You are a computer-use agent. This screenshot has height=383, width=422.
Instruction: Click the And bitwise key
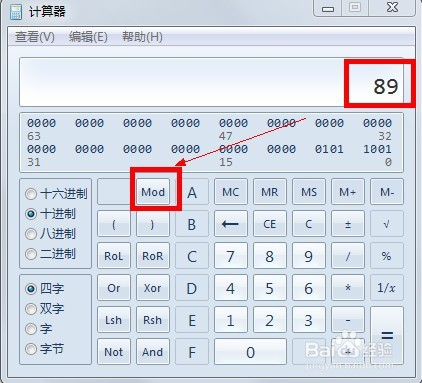153,352
